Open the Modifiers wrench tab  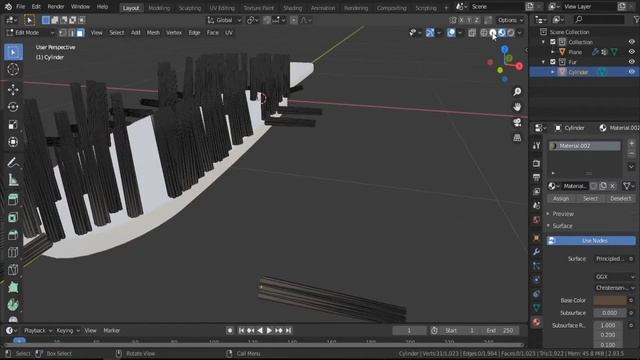(536, 252)
